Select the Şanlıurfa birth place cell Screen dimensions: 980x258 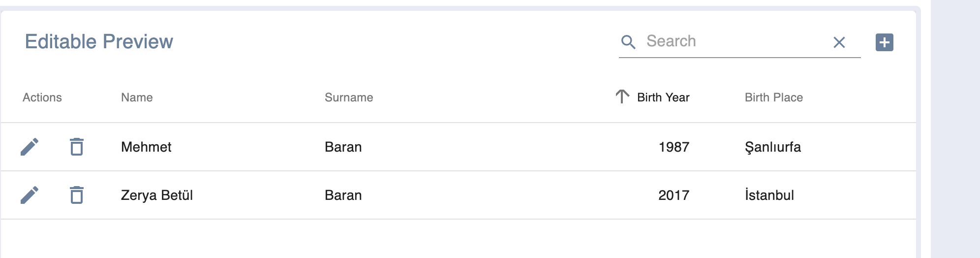tap(772, 147)
